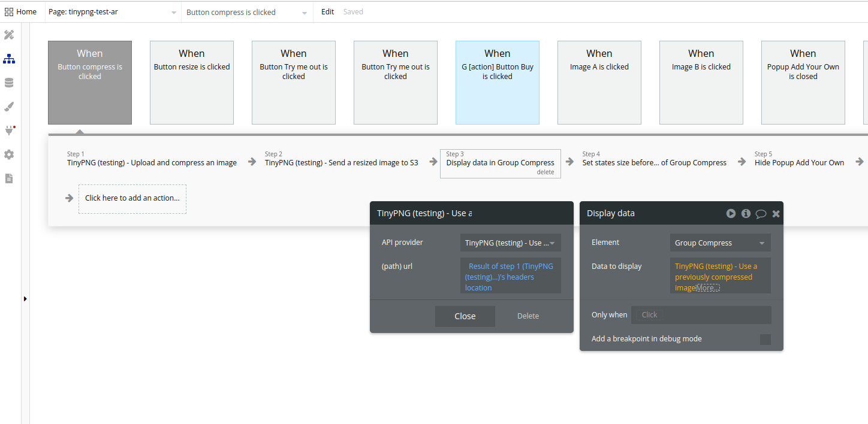Open the Element dropdown showing Group Compress
This screenshot has height=424, width=868.
721,243
